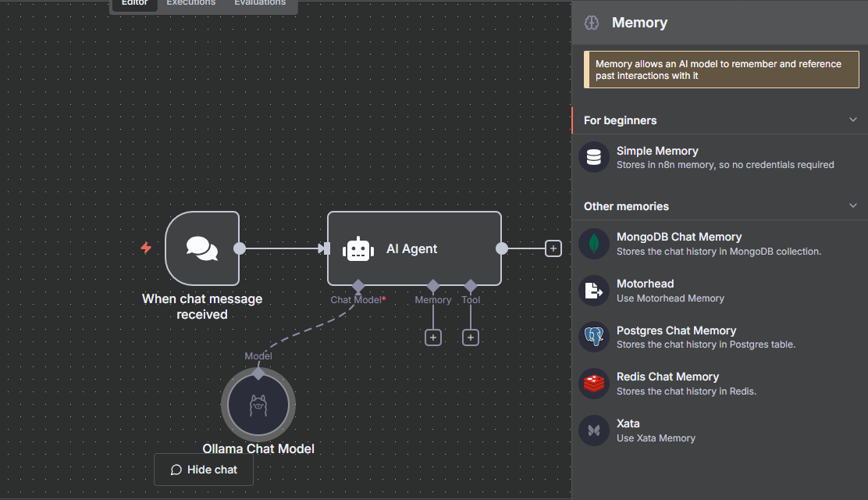Screen dimensions: 868x500
Task: Open Motorhead memory via its icon
Action: pos(594,290)
